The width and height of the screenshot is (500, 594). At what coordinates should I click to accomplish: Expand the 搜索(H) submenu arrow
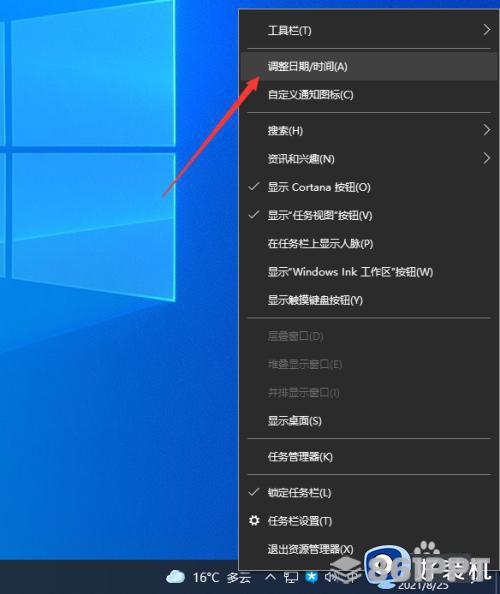(487, 130)
